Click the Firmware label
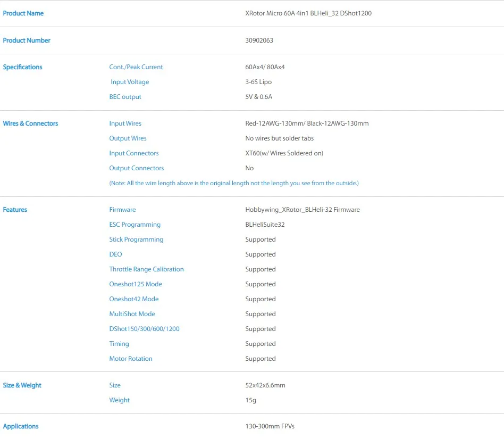Screen dimensions: 504x438 (x=122, y=210)
